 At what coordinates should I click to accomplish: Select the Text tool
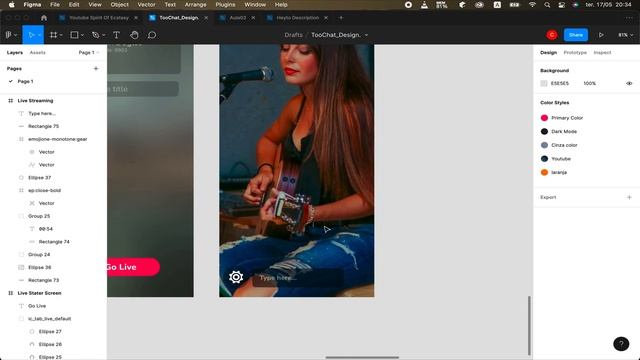pos(116,35)
